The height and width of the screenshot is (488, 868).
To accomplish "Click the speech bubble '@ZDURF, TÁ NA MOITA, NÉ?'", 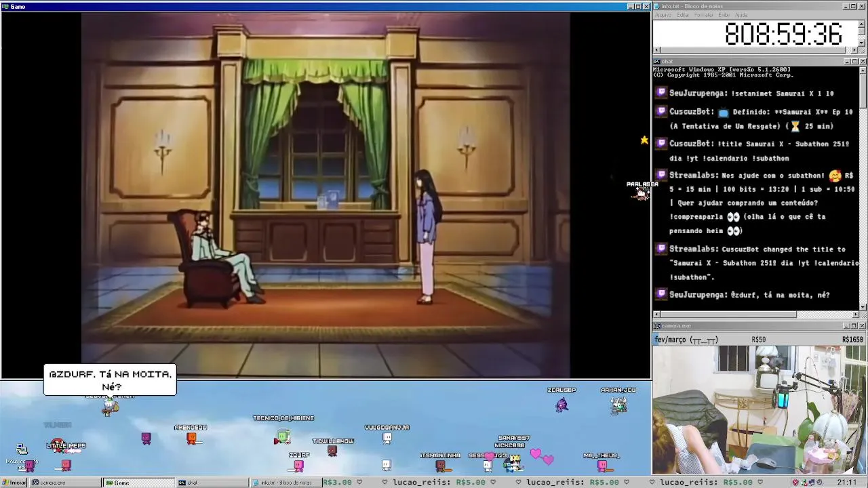I will pyautogui.click(x=110, y=380).
